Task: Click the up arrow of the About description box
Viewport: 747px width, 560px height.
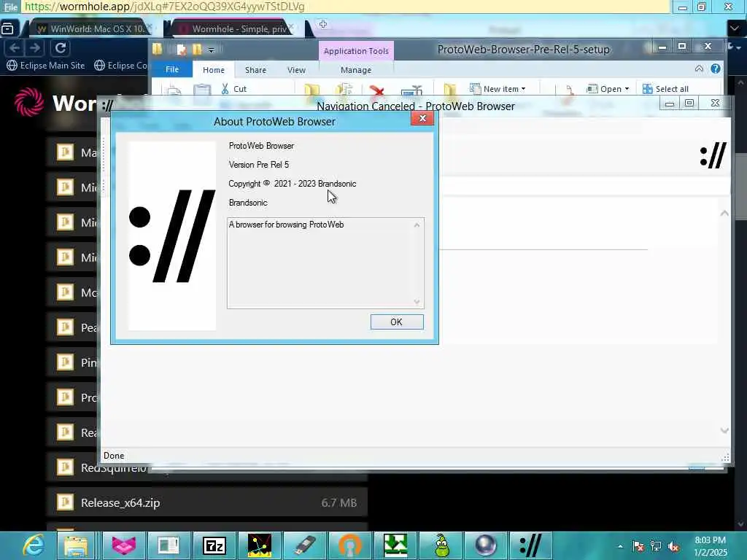Action: 417,225
